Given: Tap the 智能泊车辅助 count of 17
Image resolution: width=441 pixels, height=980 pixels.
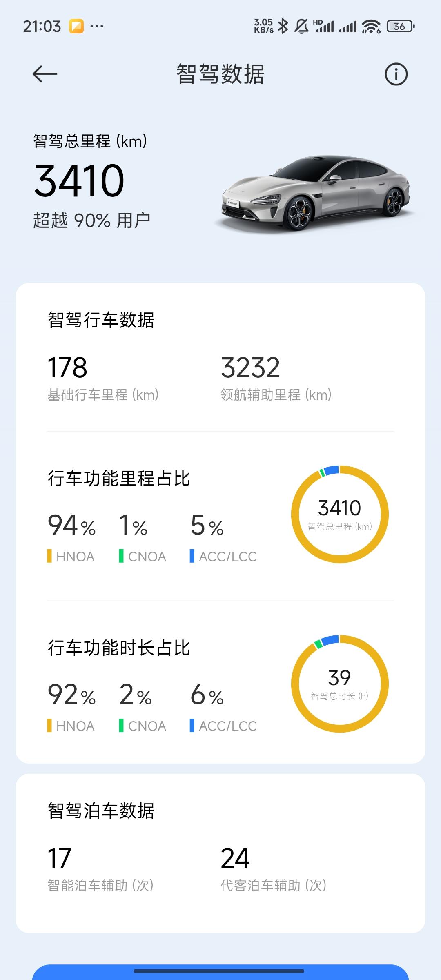Looking at the screenshot, I should pos(60,858).
